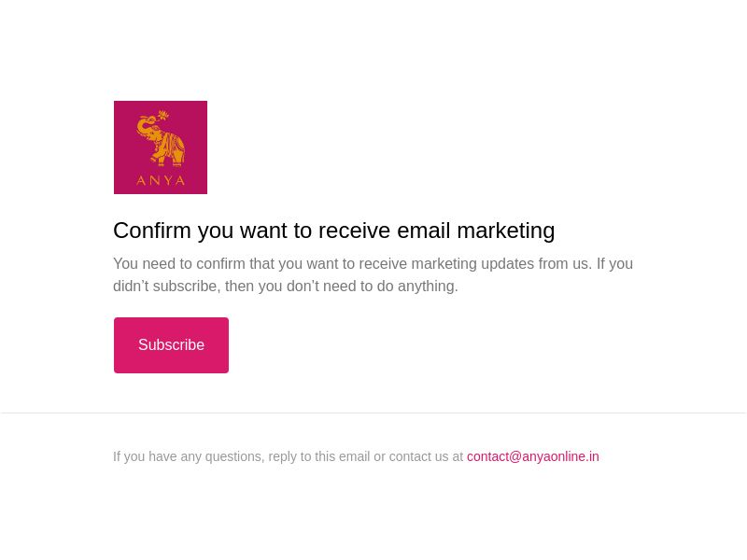Click the word 'email' in the heading
747x560 pixels.
click(x=423, y=231)
